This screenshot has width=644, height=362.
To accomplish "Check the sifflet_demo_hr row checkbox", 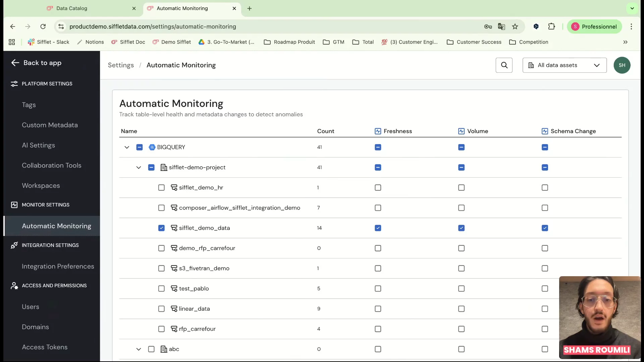I will click(161, 188).
